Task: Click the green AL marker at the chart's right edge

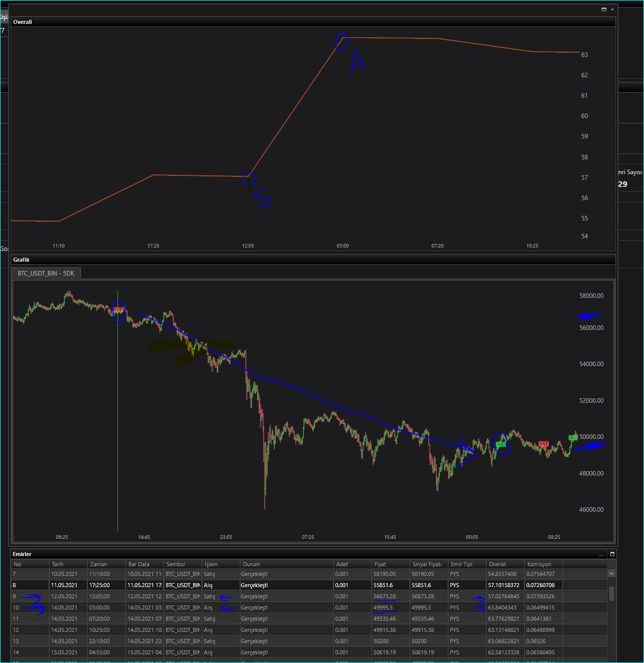Action: [x=572, y=437]
